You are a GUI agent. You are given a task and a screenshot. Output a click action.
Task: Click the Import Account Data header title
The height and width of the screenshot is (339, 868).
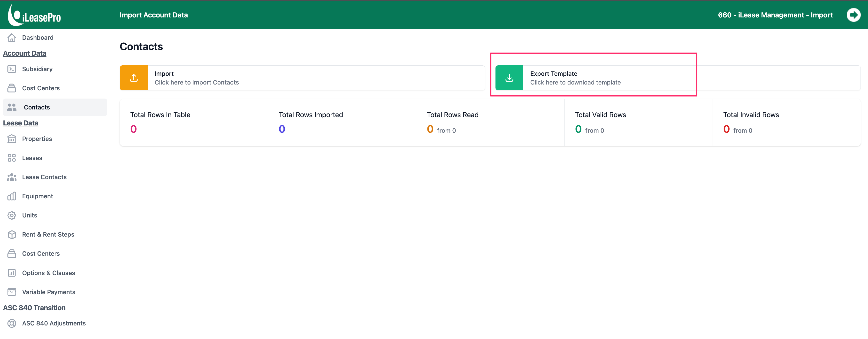[154, 15]
